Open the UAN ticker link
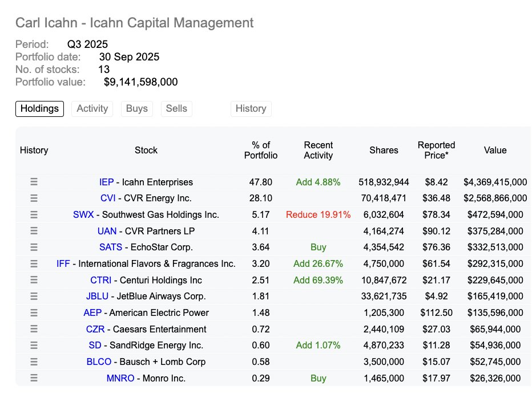Screen dimensions: 532x398 coord(107,231)
